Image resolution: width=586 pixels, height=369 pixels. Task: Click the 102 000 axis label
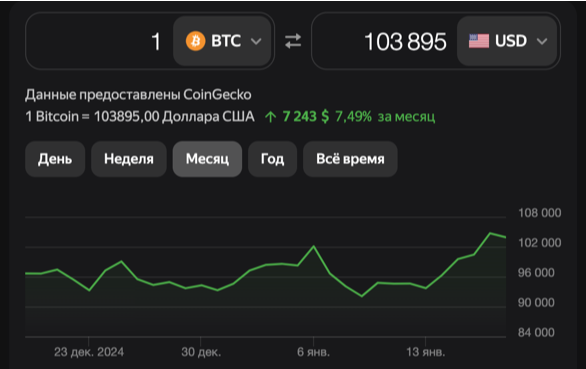(539, 243)
